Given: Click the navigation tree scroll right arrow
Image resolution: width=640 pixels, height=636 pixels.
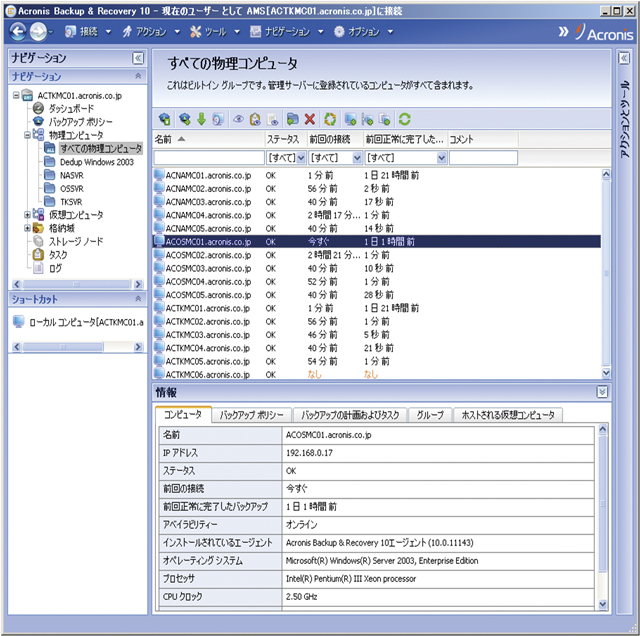Looking at the screenshot, I should [138, 284].
